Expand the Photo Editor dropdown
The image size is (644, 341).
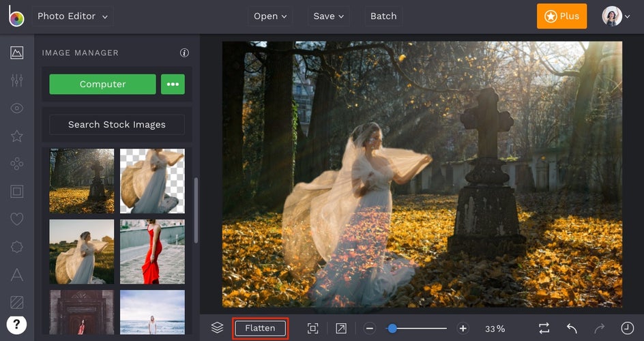coord(72,16)
